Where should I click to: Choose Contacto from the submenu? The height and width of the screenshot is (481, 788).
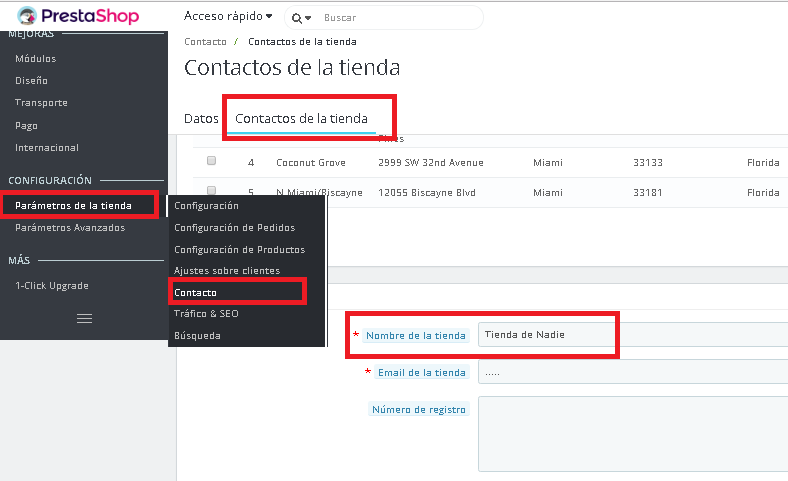[196, 293]
